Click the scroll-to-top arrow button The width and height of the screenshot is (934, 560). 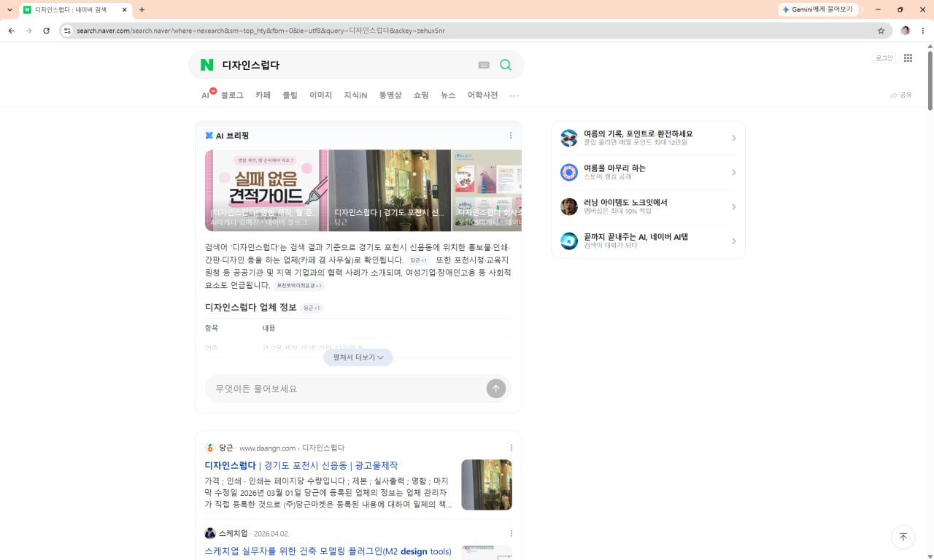[x=903, y=537]
